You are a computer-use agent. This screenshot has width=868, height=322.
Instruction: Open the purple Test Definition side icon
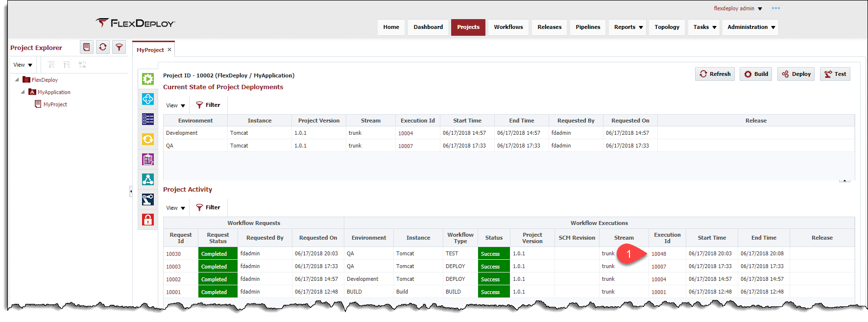(x=148, y=159)
